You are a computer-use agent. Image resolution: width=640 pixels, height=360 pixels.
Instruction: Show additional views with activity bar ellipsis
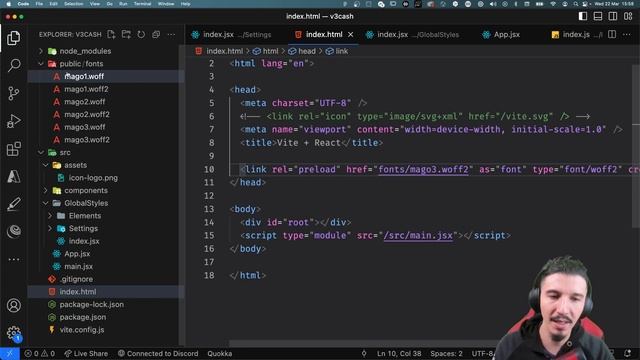coord(13,259)
